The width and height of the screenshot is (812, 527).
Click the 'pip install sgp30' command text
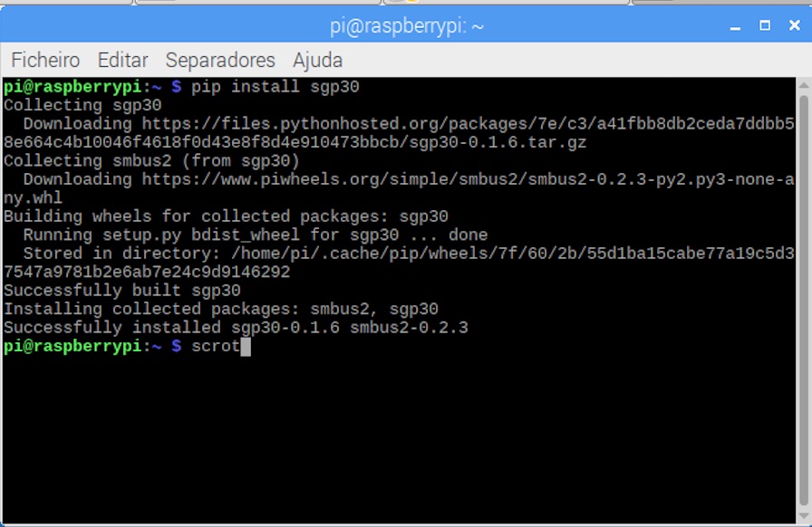pyautogui.click(x=275, y=86)
